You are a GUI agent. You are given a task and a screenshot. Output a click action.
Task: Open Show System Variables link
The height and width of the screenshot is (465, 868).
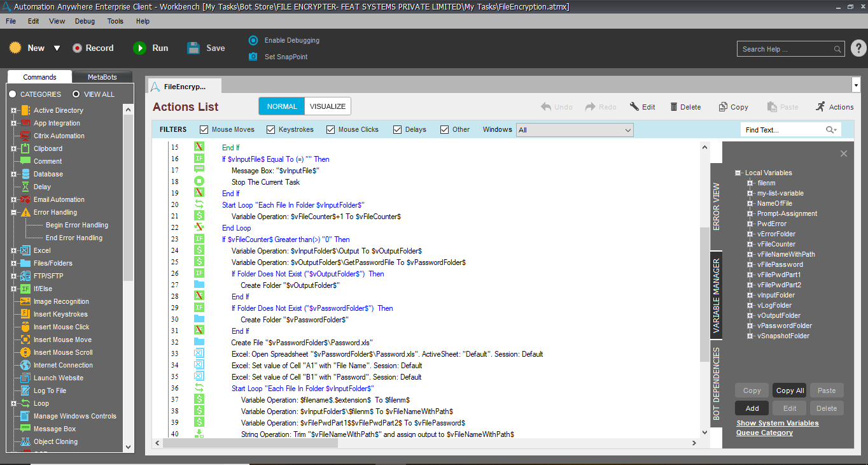pyautogui.click(x=778, y=423)
